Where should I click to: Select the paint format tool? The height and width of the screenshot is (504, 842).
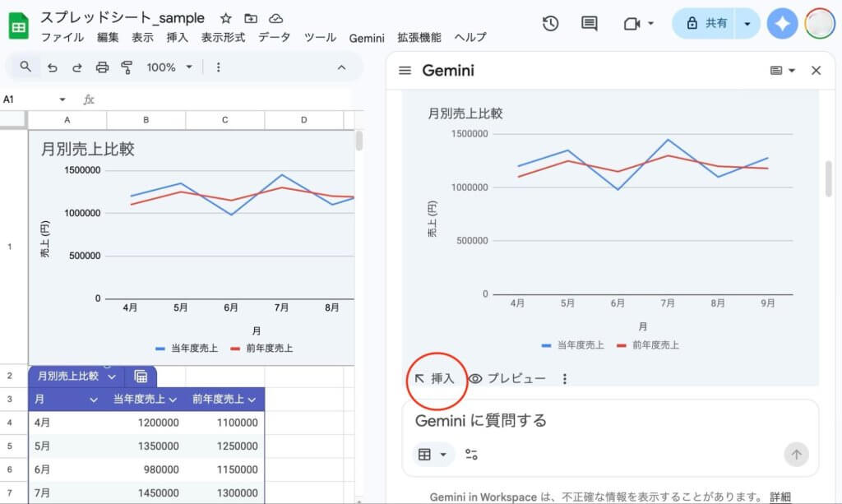(x=127, y=67)
